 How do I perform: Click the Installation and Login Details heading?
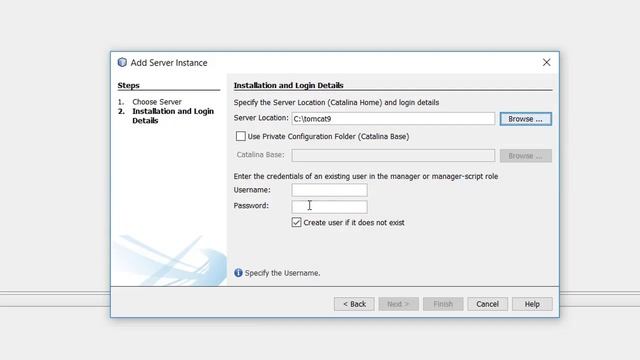(289, 85)
